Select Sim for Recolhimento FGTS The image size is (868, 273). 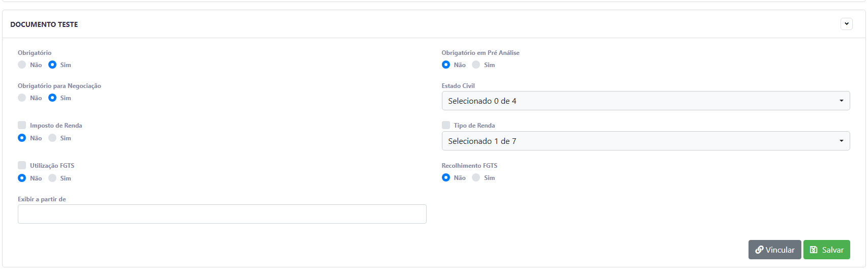[x=476, y=177]
